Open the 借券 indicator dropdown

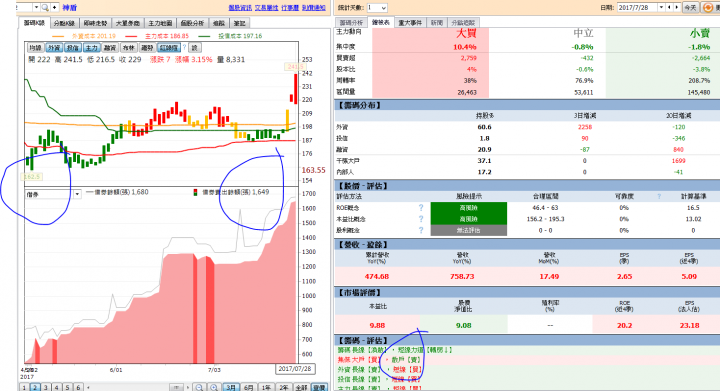[x=77, y=194]
